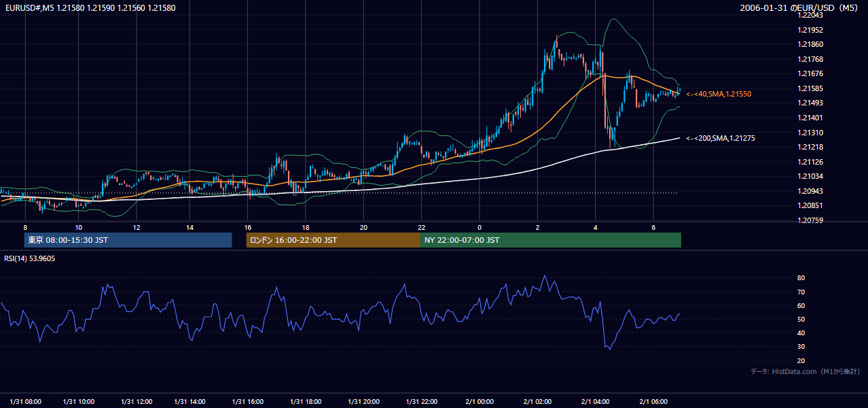Click RSI scale value 40

click(x=801, y=333)
